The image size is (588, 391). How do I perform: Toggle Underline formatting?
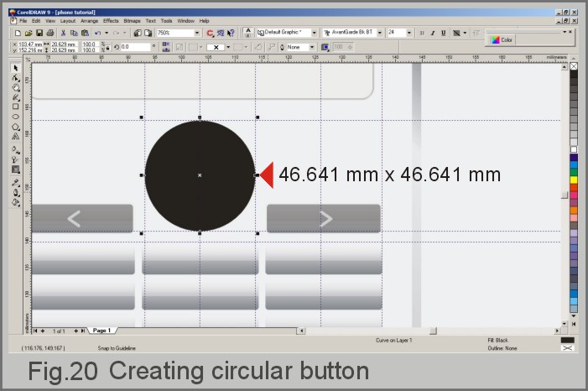(x=444, y=33)
